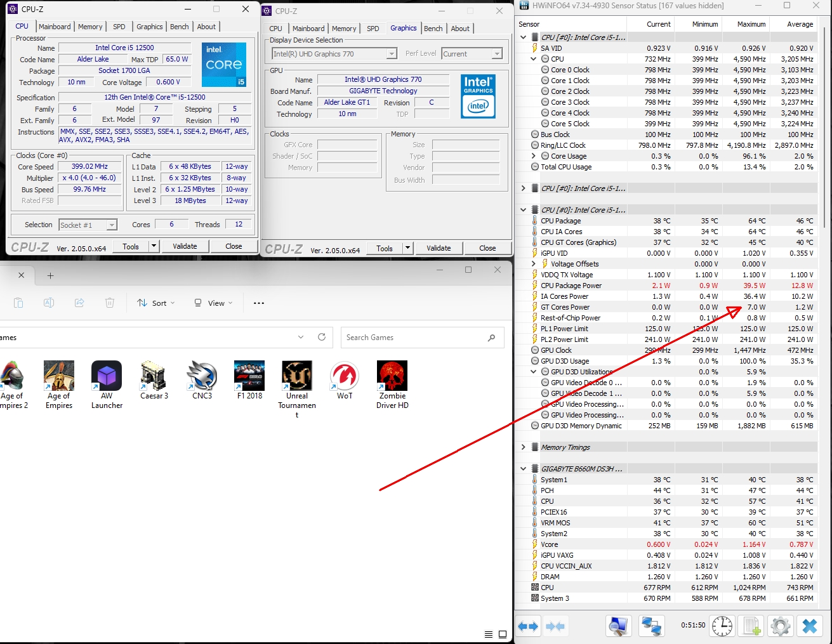
Task: Click Close in the right CPU-Z window
Action: point(487,248)
